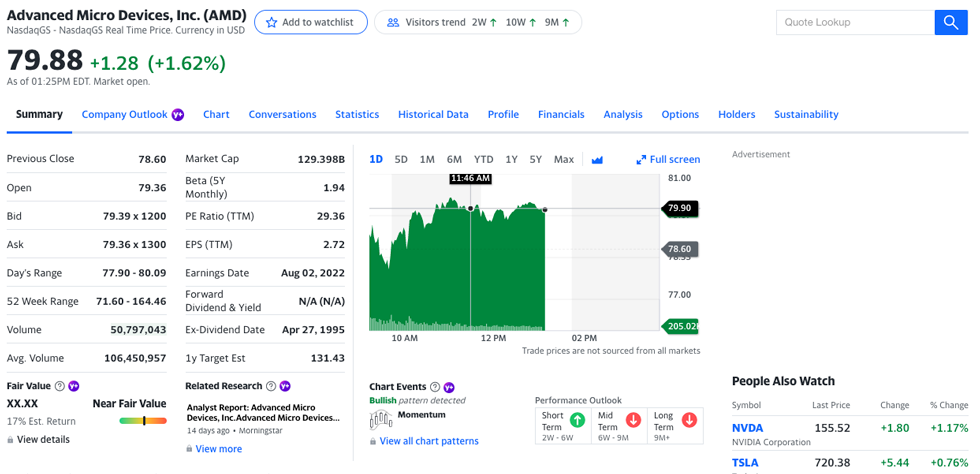The height and width of the screenshot is (474, 980).
Task: Click the Mid Term red down arrow
Action: pos(633,420)
